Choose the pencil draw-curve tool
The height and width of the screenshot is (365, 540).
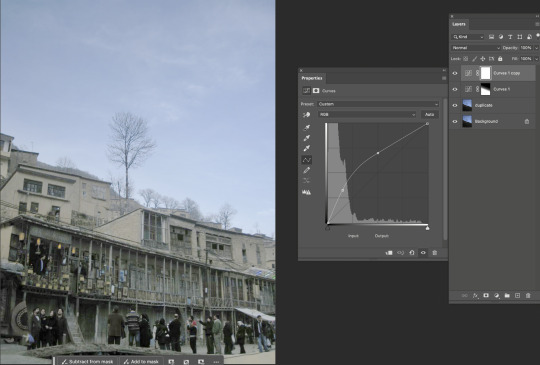pyautogui.click(x=306, y=170)
